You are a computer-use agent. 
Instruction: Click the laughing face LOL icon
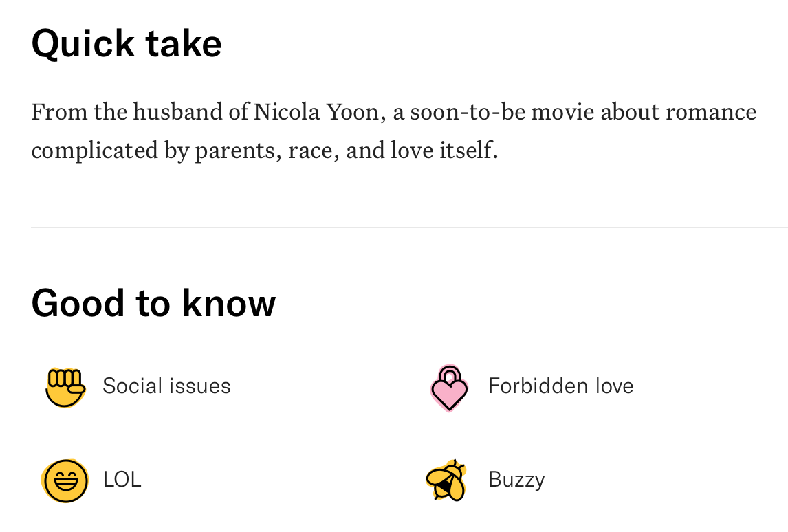[65, 480]
